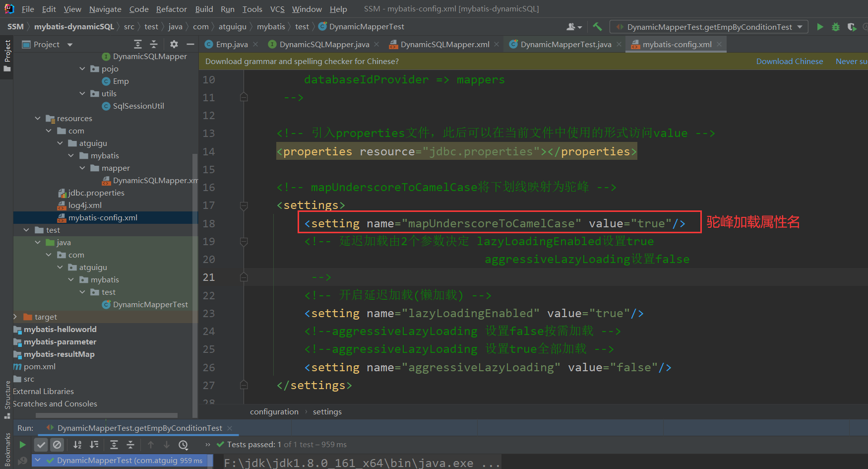The width and height of the screenshot is (868, 469).
Task: Open the File menu
Action: [x=28, y=9]
